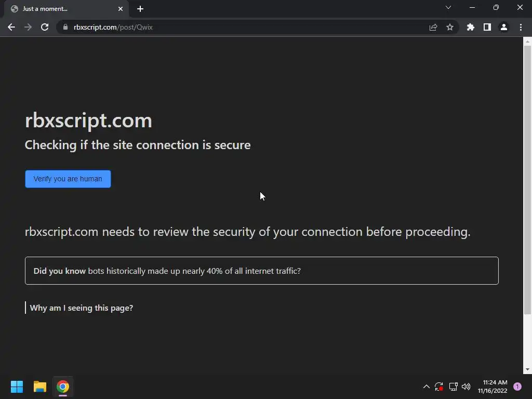
Task: Click the 'Did you know' fact box
Action: point(262,271)
